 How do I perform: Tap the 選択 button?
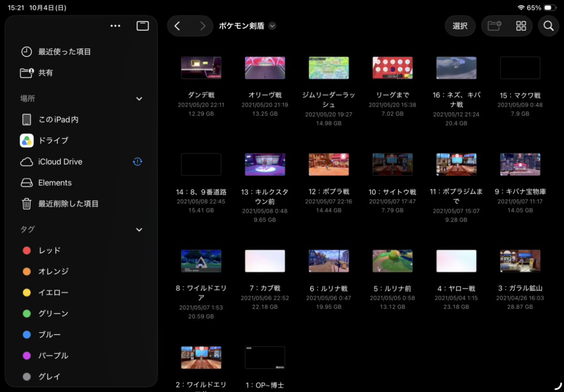(x=460, y=26)
